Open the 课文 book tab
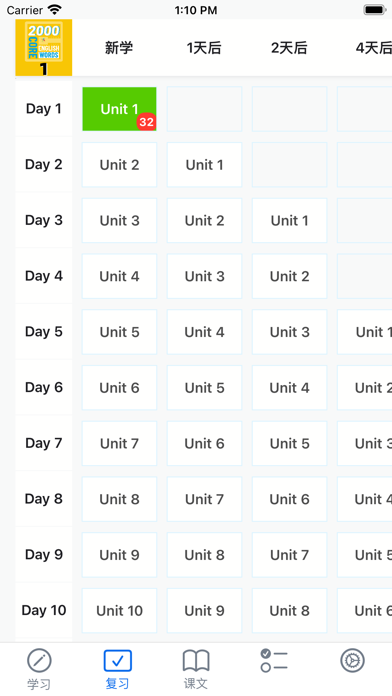392x696 pixels. 196,668
